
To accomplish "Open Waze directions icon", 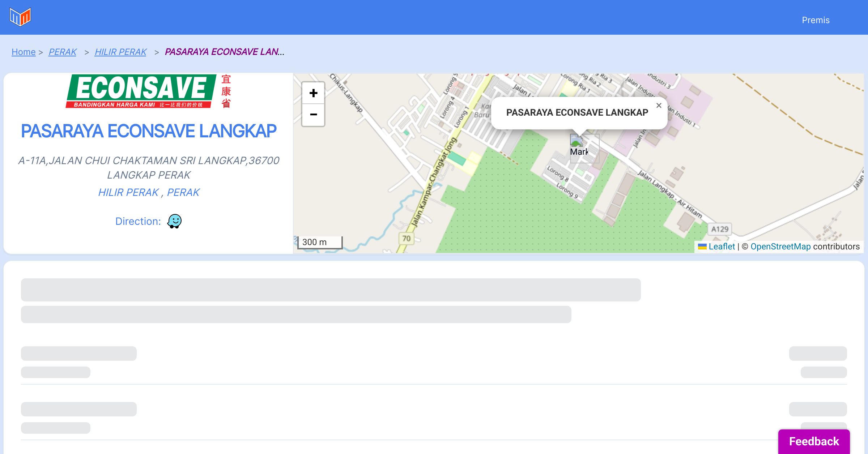I will [174, 221].
